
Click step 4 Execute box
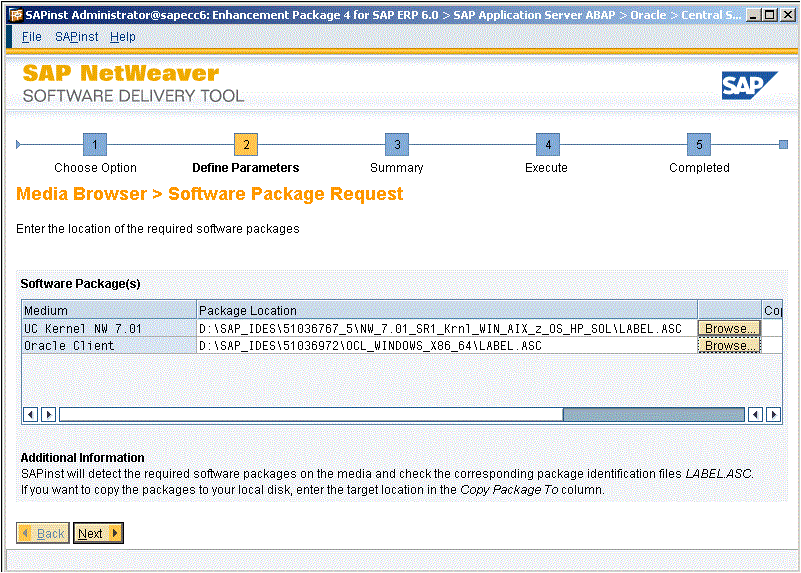pos(546,145)
